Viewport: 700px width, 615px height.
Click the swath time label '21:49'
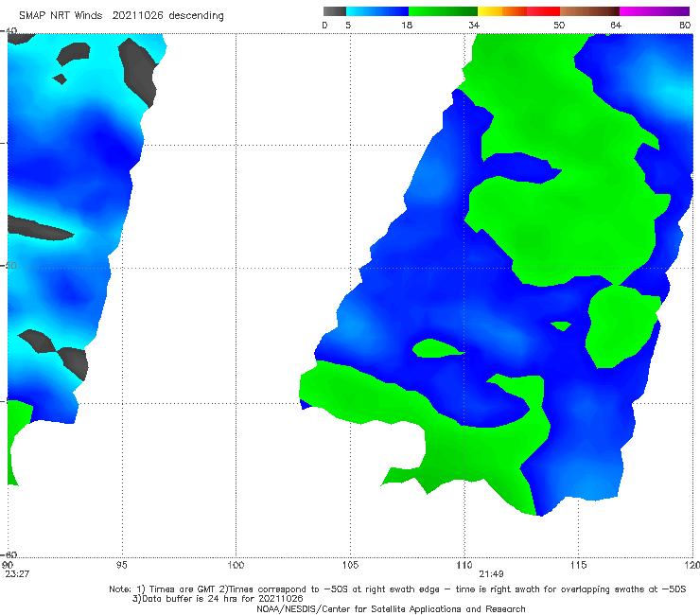(492, 574)
